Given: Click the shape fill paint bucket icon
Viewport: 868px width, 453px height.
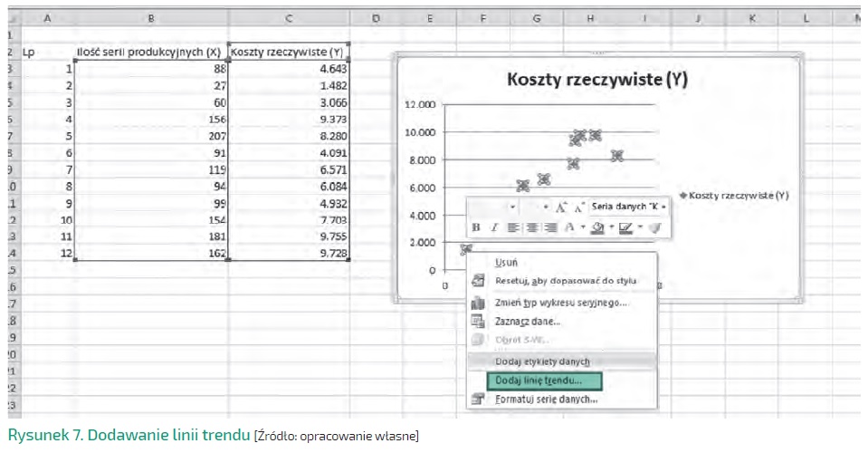Looking at the screenshot, I should 597,227.
